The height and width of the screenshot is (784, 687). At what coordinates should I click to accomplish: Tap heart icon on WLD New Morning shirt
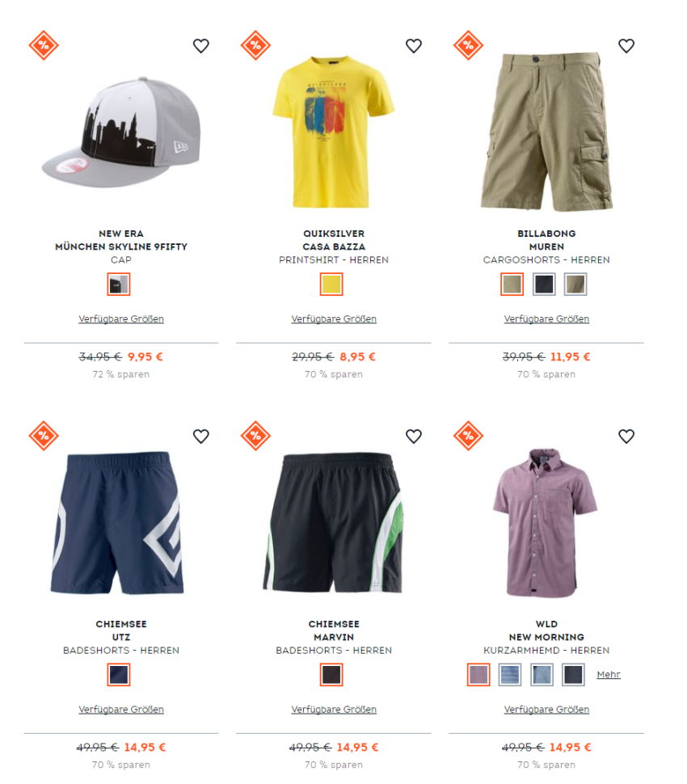pyautogui.click(x=626, y=436)
